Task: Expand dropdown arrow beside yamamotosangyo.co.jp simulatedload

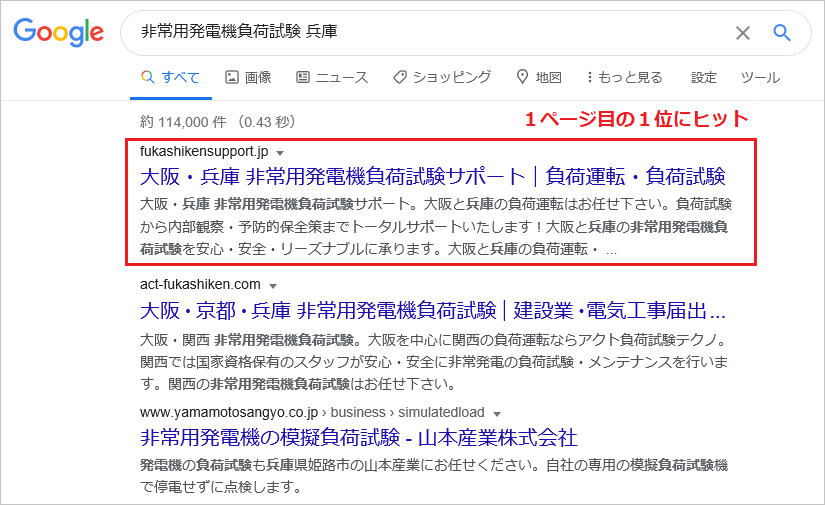Action: coord(497,414)
